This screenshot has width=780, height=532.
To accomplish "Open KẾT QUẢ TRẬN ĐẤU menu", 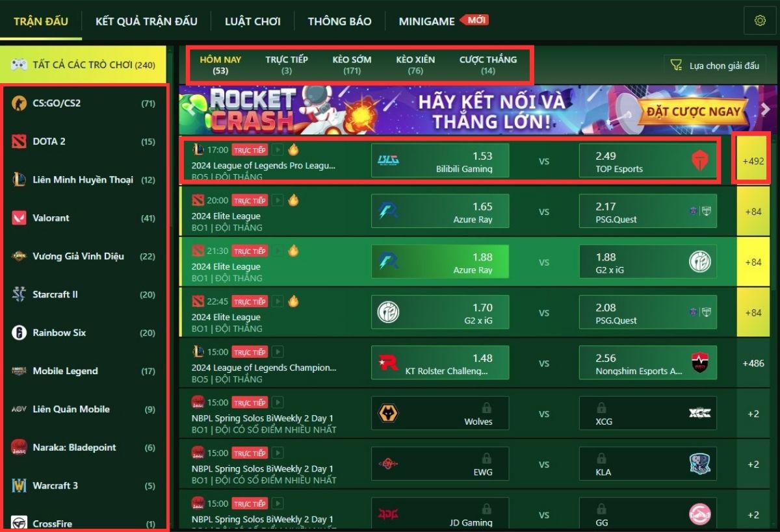I will coord(146,21).
